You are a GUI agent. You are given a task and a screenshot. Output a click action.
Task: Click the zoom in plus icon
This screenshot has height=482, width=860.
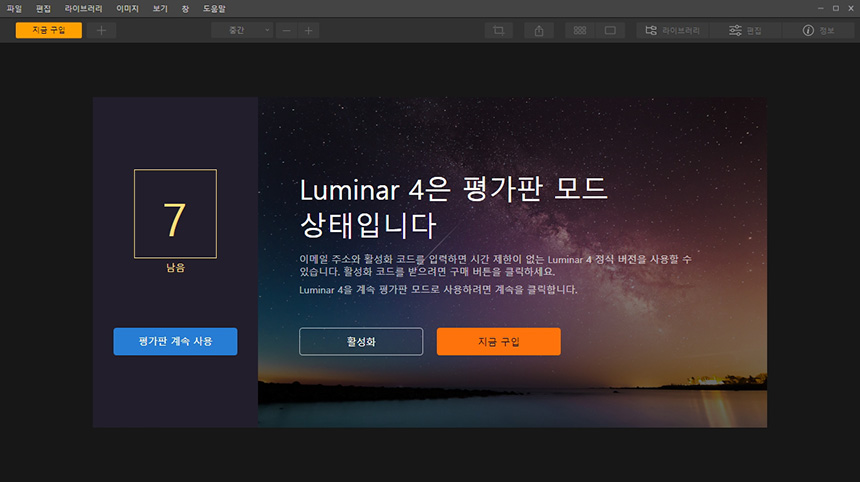309,31
